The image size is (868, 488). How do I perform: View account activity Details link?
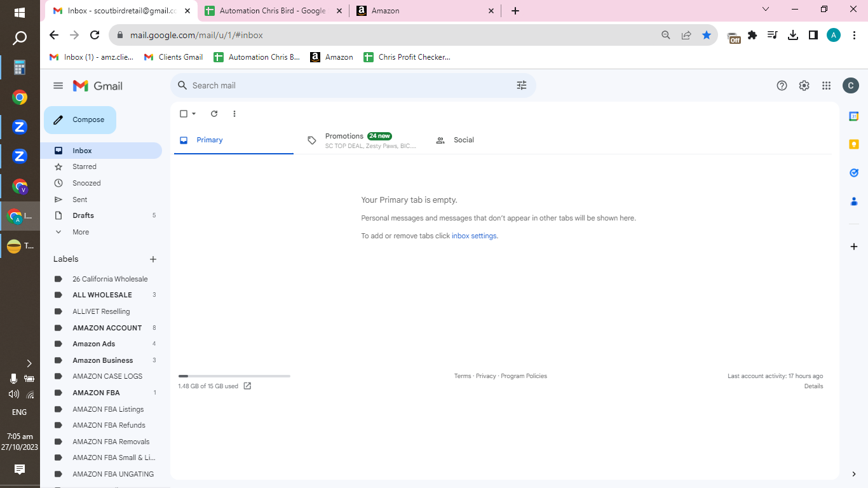pos(813,386)
